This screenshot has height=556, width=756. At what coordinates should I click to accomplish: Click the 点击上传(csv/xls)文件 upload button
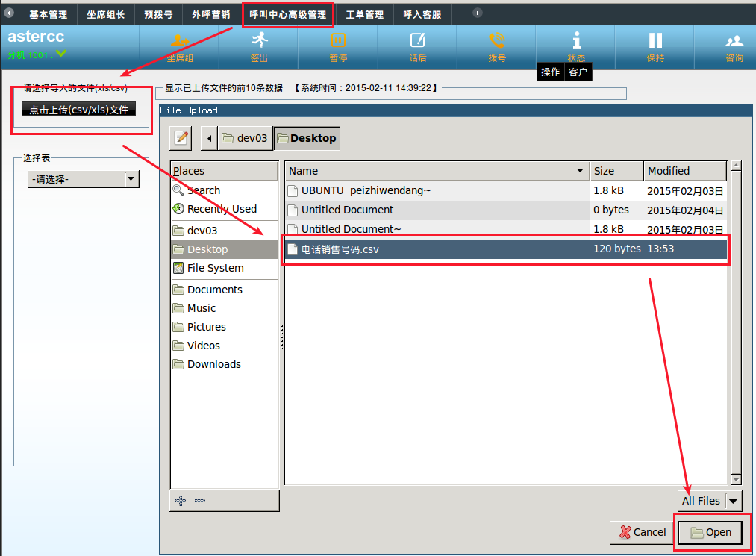78,110
